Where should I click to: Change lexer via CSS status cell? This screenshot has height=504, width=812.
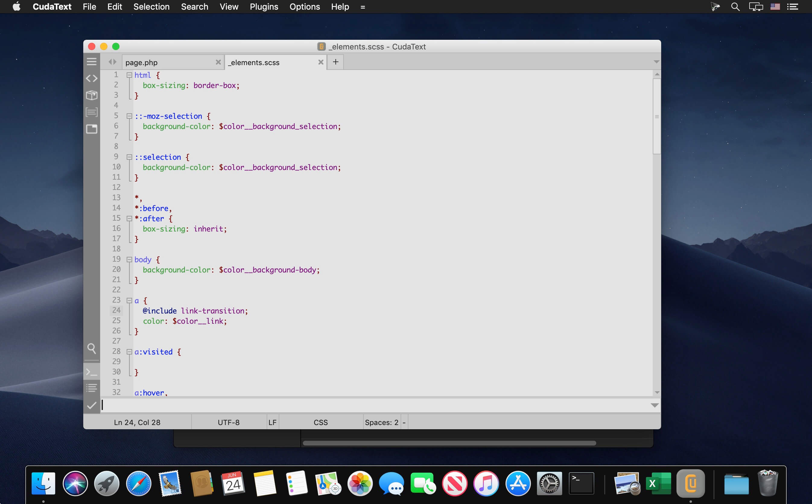coord(321,422)
